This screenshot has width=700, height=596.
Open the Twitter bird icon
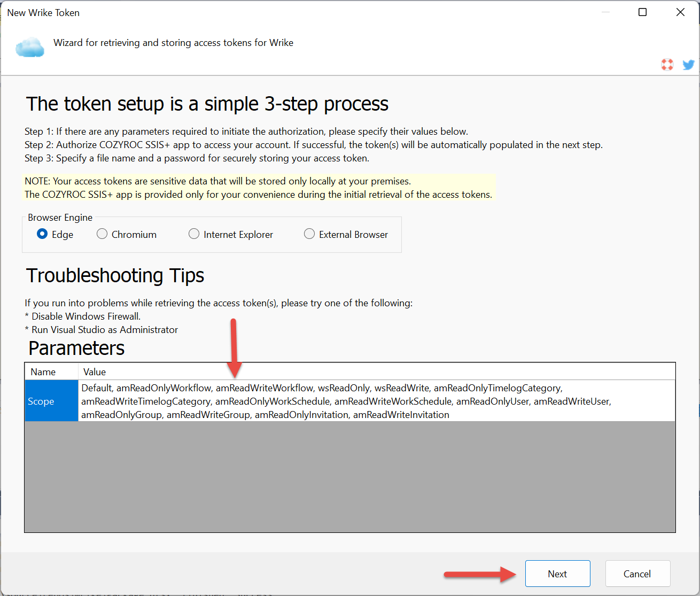[688, 65]
